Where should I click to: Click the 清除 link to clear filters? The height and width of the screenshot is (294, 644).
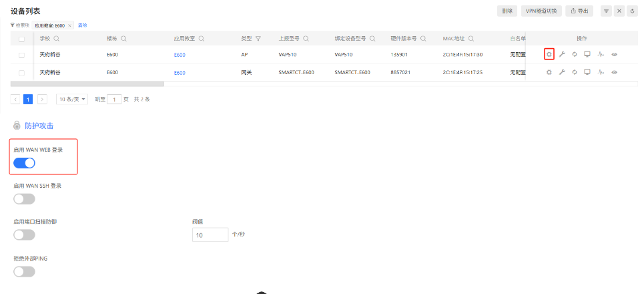(83, 25)
